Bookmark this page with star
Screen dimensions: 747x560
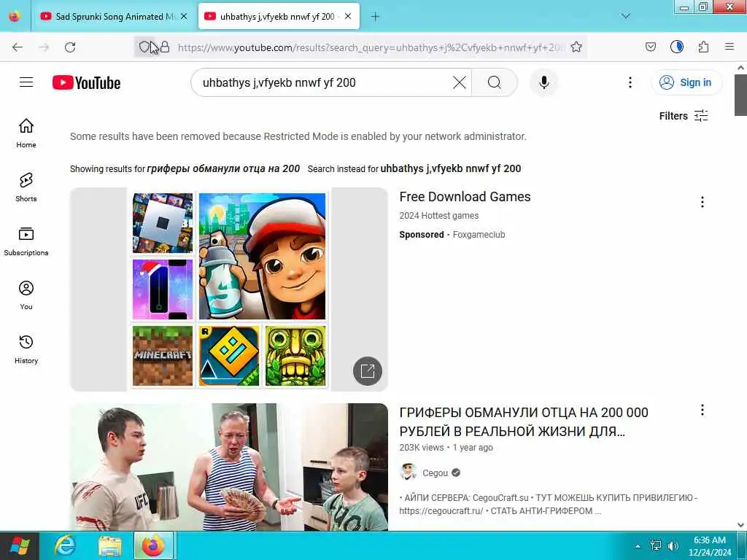[576, 47]
